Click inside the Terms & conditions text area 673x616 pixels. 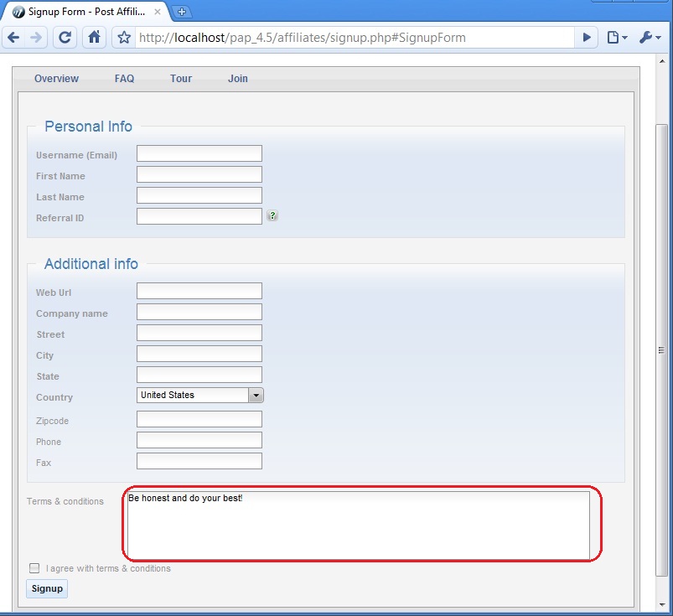tap(359, 525)
